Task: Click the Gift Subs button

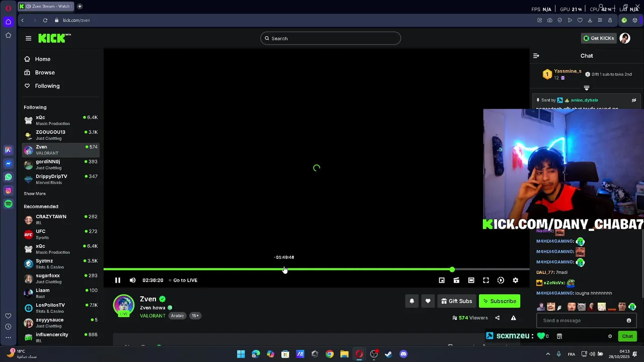Action: click(457, 301)
